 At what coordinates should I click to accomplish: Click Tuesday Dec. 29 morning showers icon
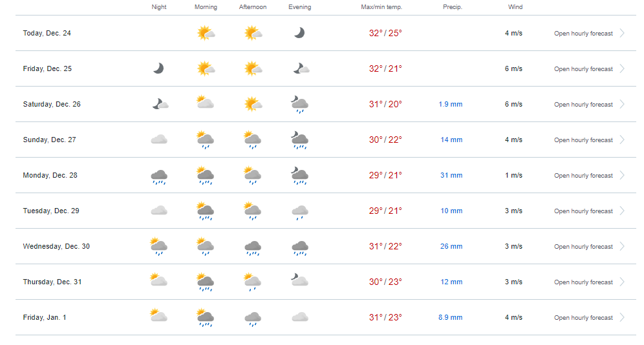tap(206, 211)
